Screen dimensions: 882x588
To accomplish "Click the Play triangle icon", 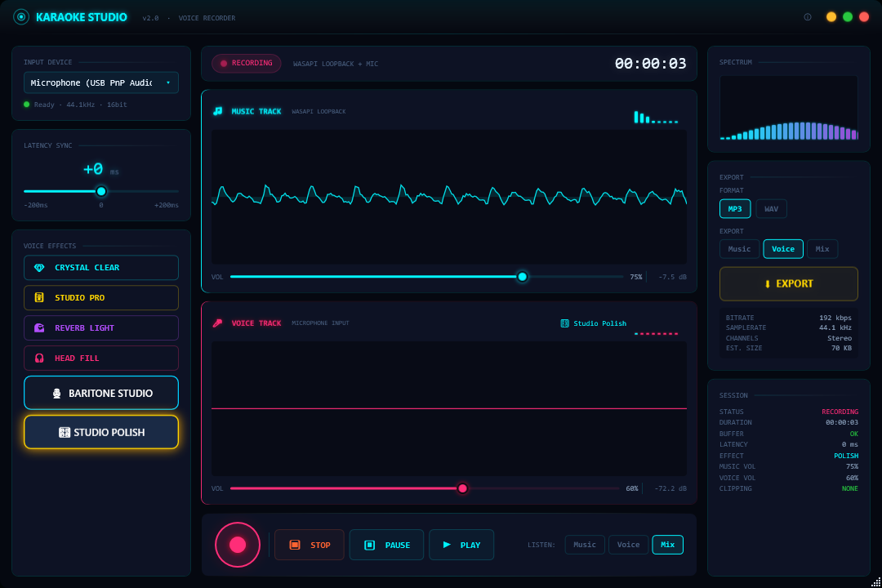I will click(x=447, y=545).
